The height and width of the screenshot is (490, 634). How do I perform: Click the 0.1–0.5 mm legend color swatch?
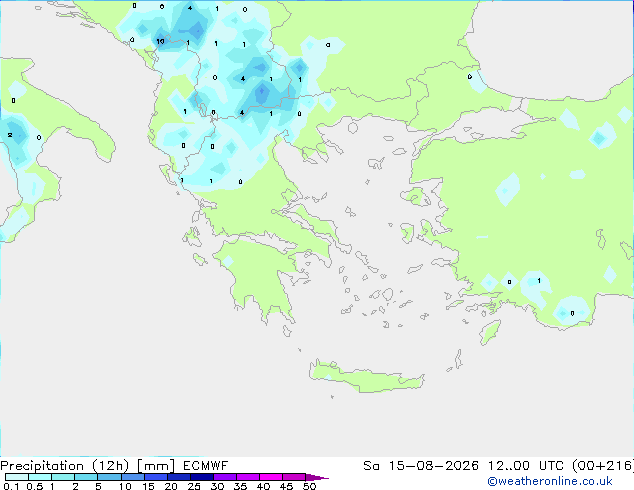point(17,477)
